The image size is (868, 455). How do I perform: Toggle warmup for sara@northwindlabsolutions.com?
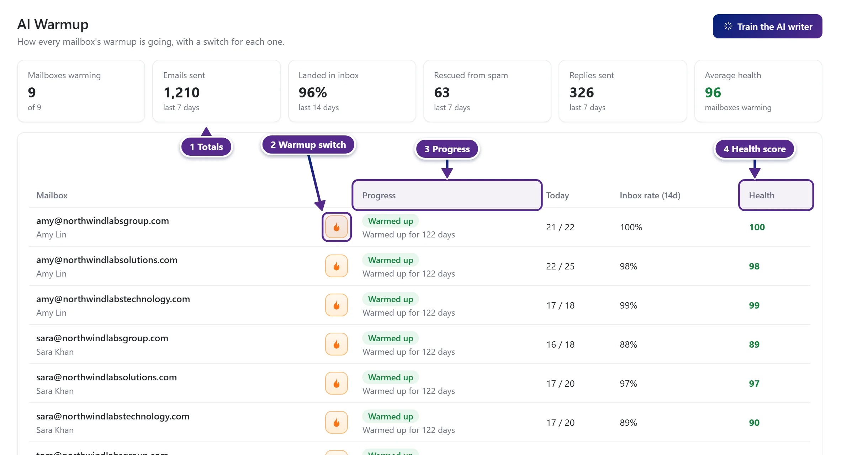[x=336, y=383]
